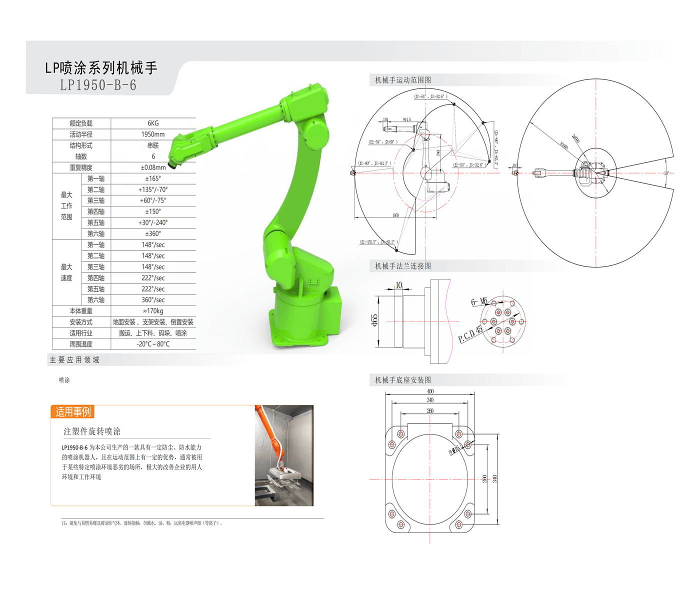Select the "400" dimension on the base drawing
This screenshot has height=600, width=700.
click(x=430, y=391)
